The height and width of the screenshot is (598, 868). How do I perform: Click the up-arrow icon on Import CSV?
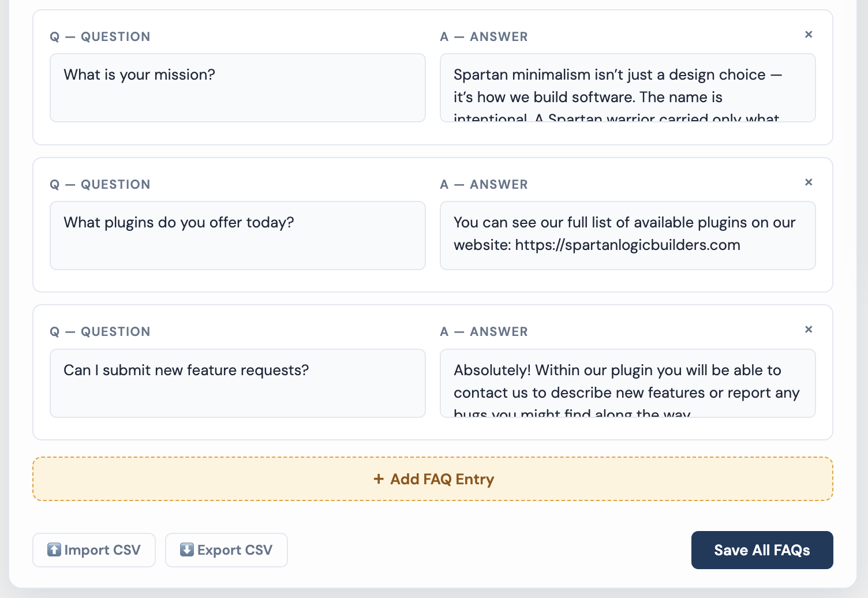[54, 550]
